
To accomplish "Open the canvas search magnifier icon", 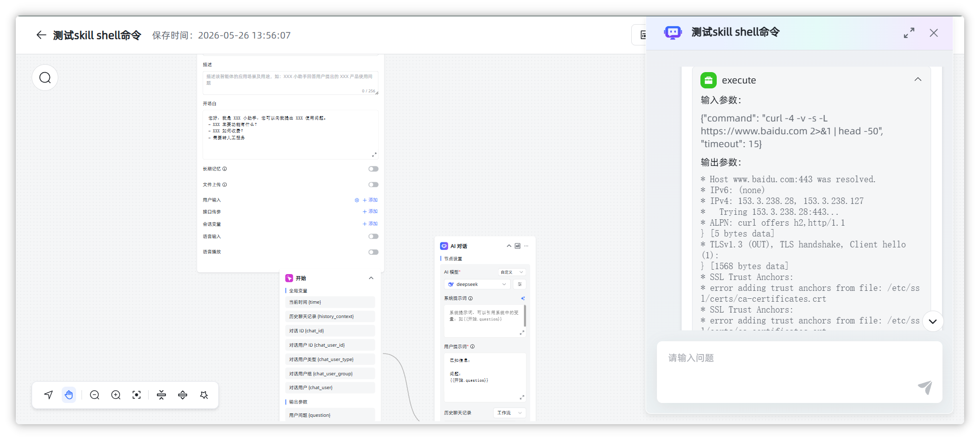I will pos(45,78).
